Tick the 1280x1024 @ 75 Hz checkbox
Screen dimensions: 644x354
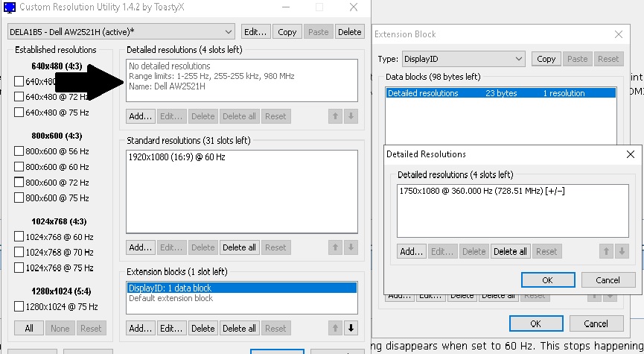(x=19, y=306)
